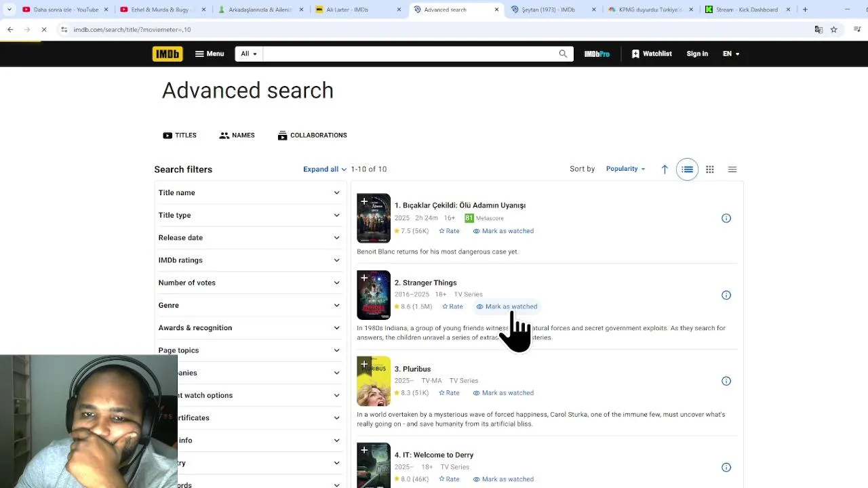868x488 pixels.
Task: Open the All search category dropdown
Action: click(249, 54)
